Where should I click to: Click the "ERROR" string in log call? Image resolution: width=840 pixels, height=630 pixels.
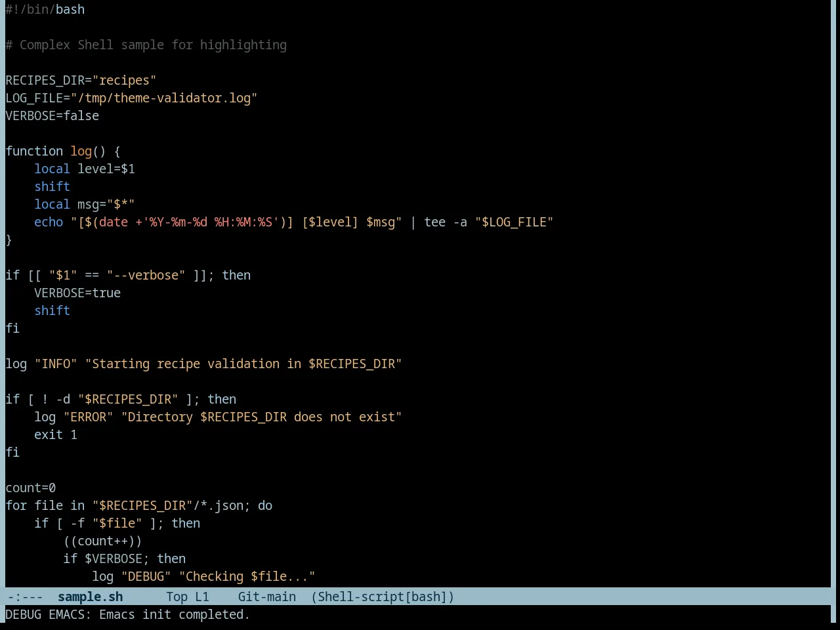(88, 417)
